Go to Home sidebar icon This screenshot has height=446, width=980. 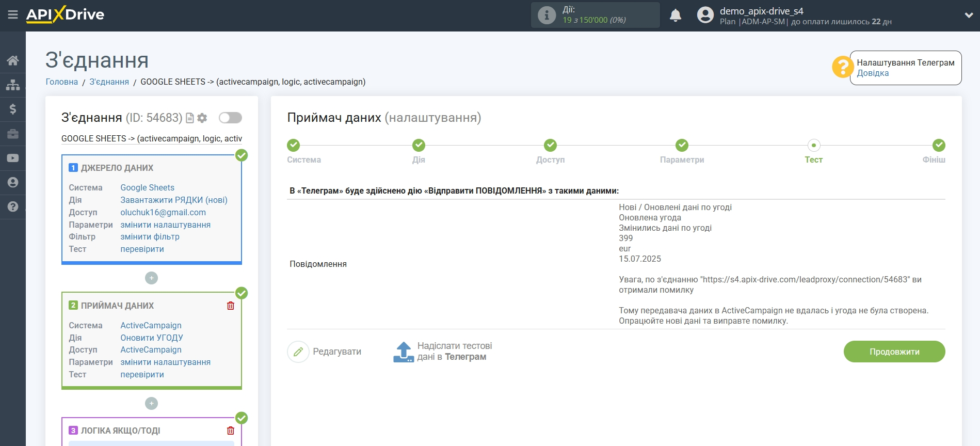tap(13, 60)
